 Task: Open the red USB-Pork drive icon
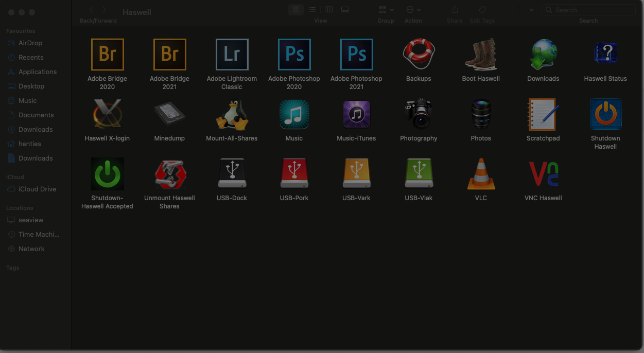(294, 174)
